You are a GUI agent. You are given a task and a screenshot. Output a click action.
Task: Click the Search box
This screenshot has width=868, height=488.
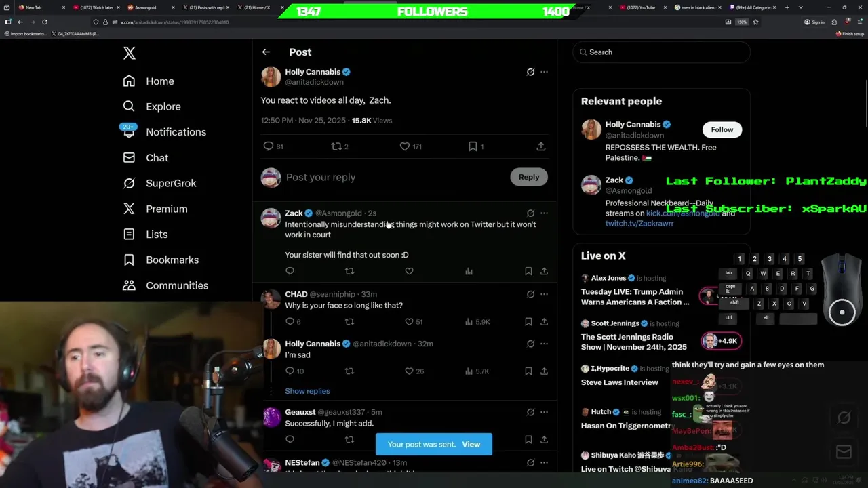click(661, 52)
